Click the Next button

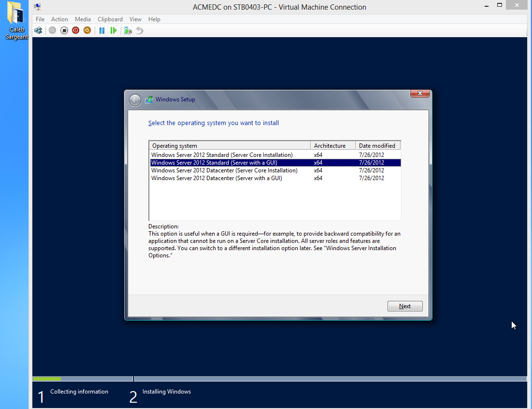click(x=405, y=306)
